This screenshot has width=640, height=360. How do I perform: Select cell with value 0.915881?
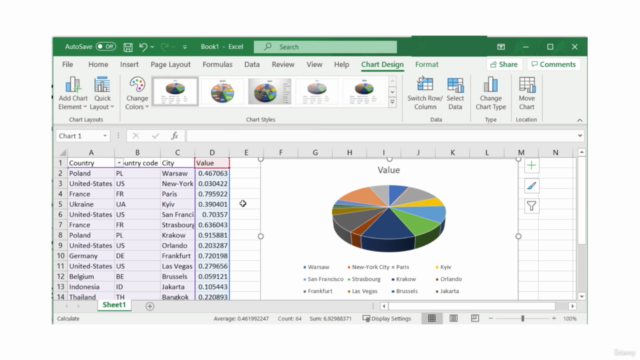click(x=212, y=235)
